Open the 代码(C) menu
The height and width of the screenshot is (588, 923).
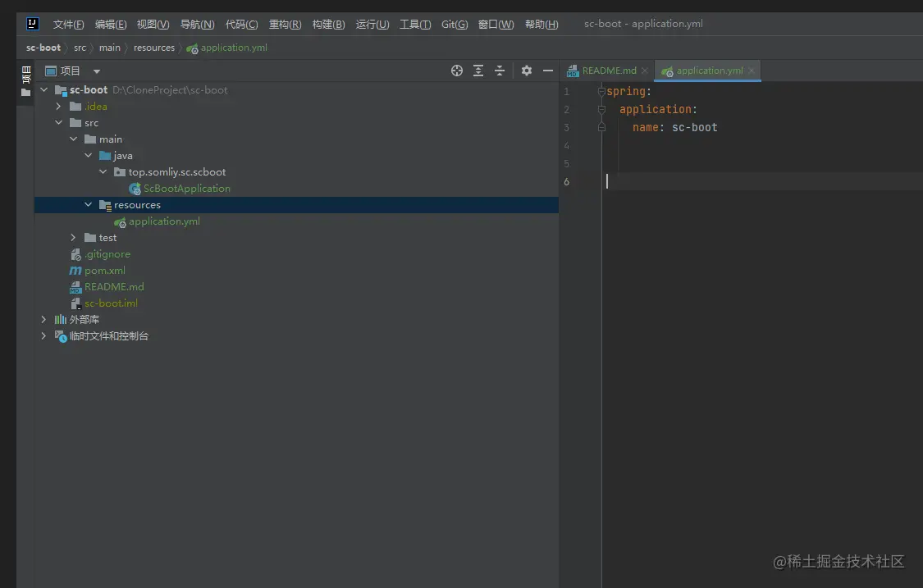point(241,24)
